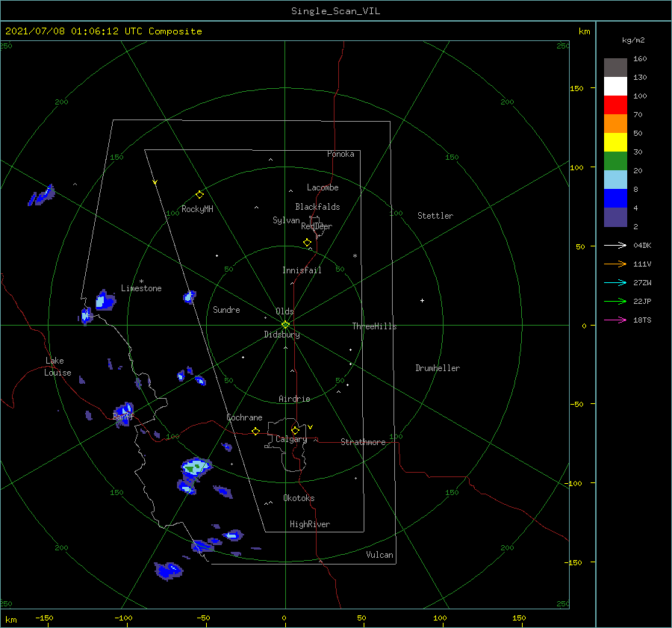
Task: Click the Lake Louise label
Action: [57, 367]
